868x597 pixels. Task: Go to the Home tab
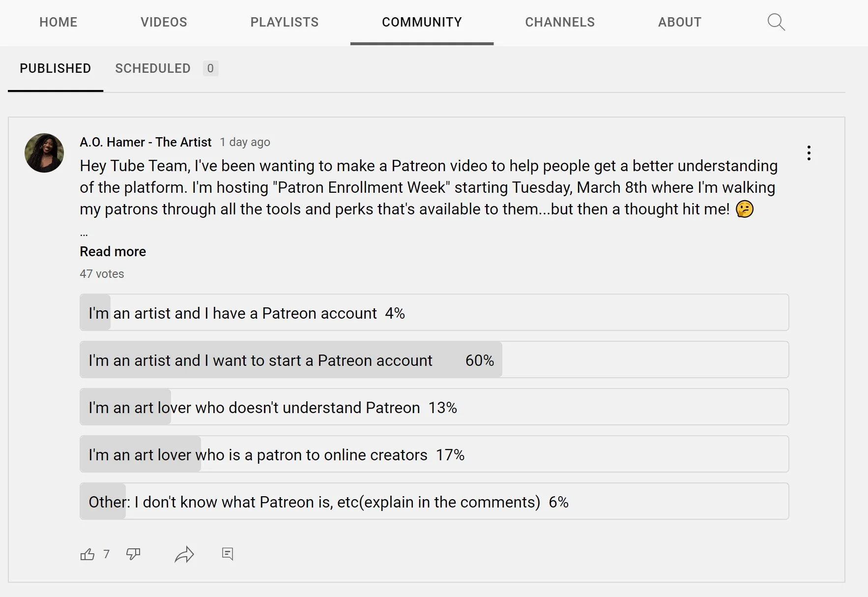[58, 22]
